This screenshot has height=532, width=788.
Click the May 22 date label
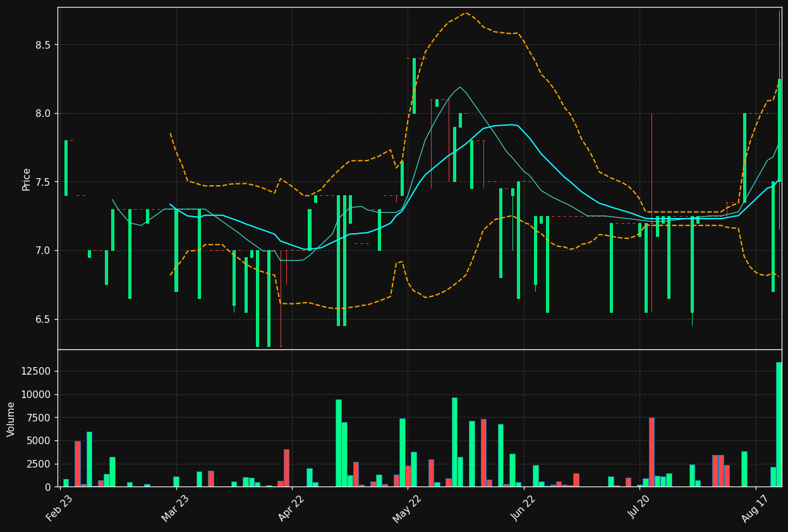coord(407,508)
